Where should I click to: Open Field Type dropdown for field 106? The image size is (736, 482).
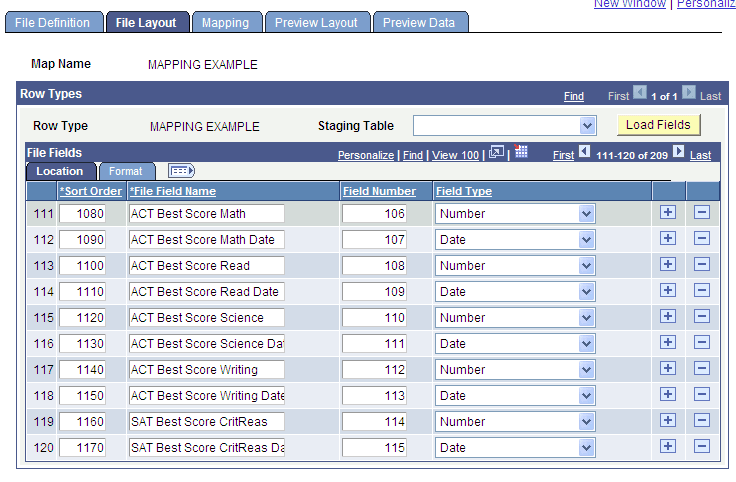586,214
